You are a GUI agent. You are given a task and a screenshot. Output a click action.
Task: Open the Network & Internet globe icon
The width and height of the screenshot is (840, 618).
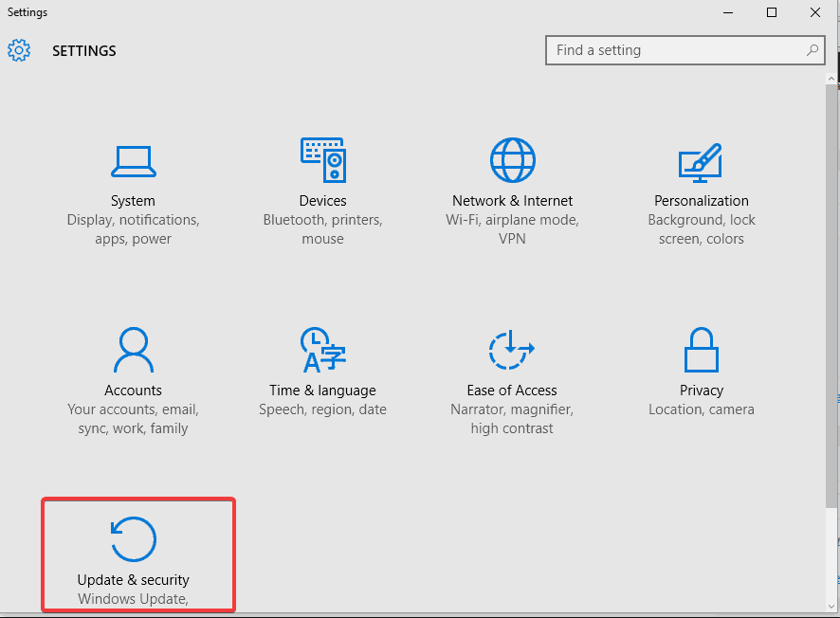(513, 160)
